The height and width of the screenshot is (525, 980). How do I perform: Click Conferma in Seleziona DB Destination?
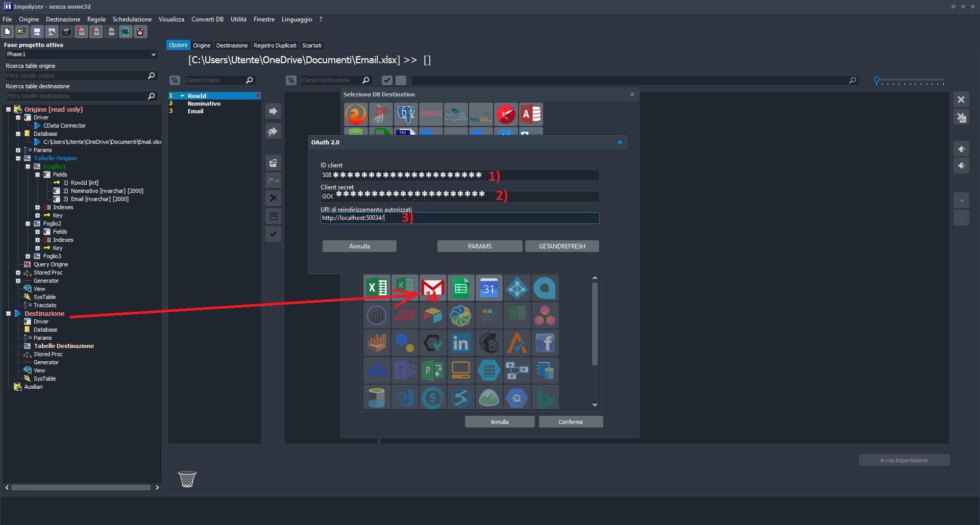pos(571,422)
